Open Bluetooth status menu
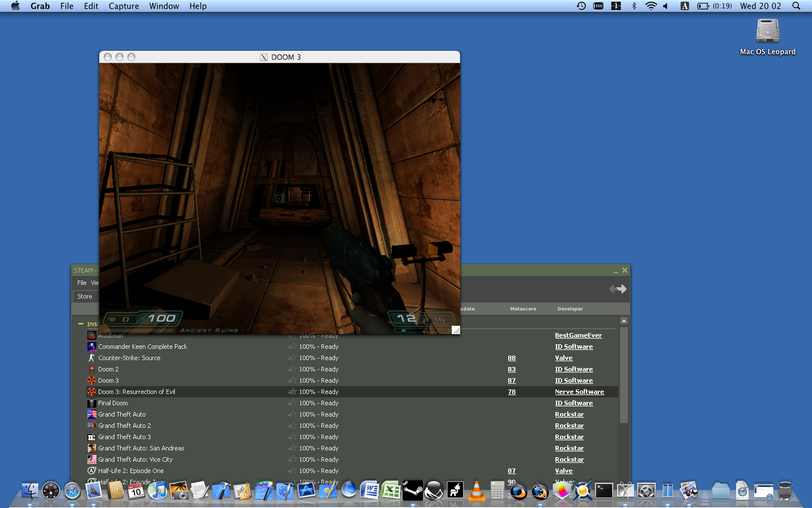 click(x=634, y=6)
